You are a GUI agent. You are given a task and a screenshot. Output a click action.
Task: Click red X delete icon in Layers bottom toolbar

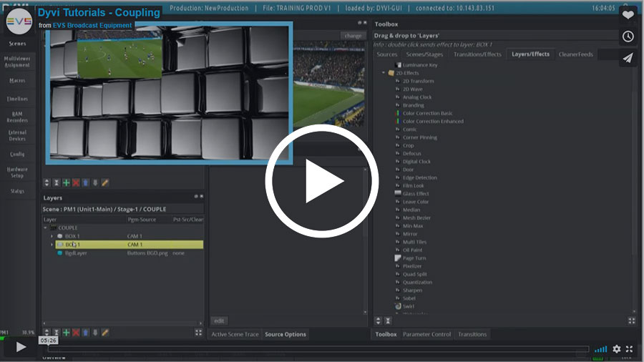(76, 333)
